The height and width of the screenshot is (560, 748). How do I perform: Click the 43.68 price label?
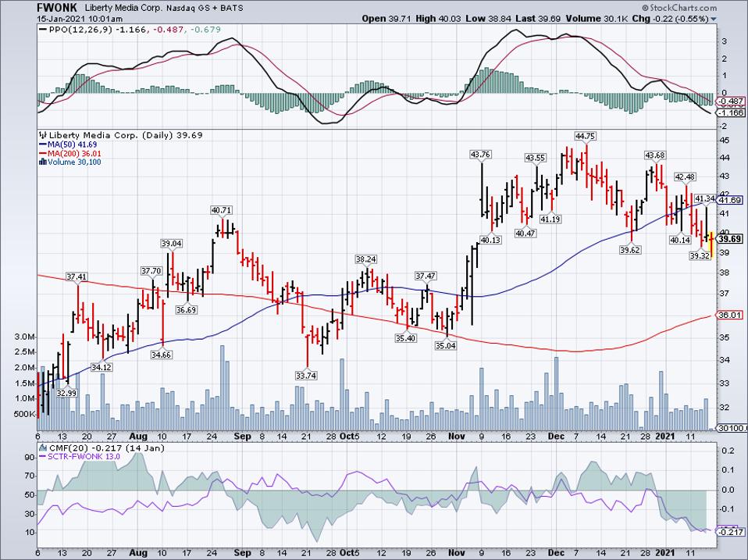[655, 155]
